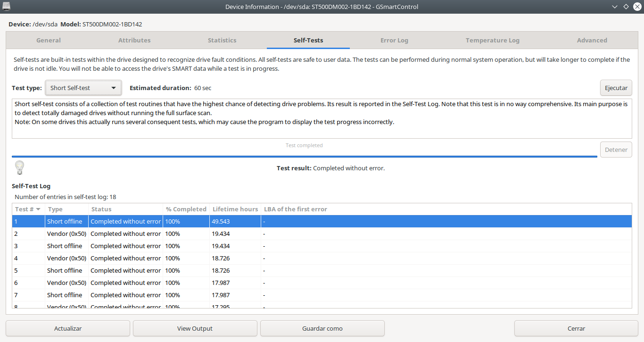Click the Actualizar button
Viewport: 644px width, 342px height.
[x=68, y=328]
